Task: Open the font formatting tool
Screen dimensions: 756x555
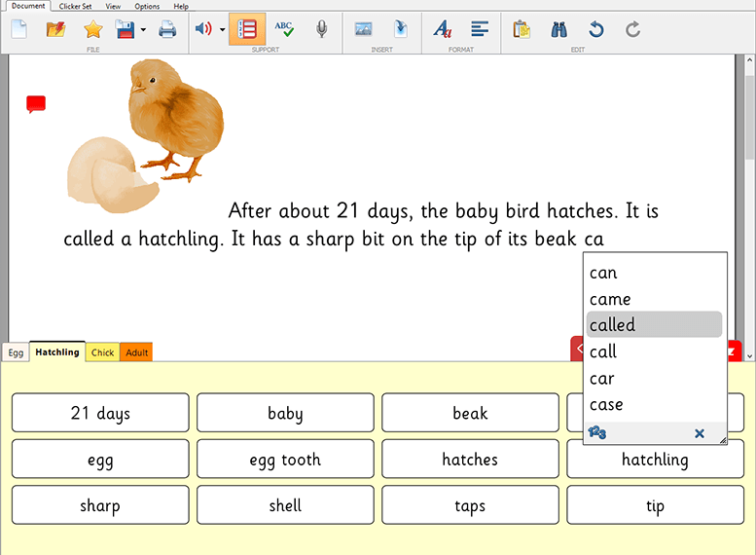Action: pyautogui.click(x=443, y=29)
